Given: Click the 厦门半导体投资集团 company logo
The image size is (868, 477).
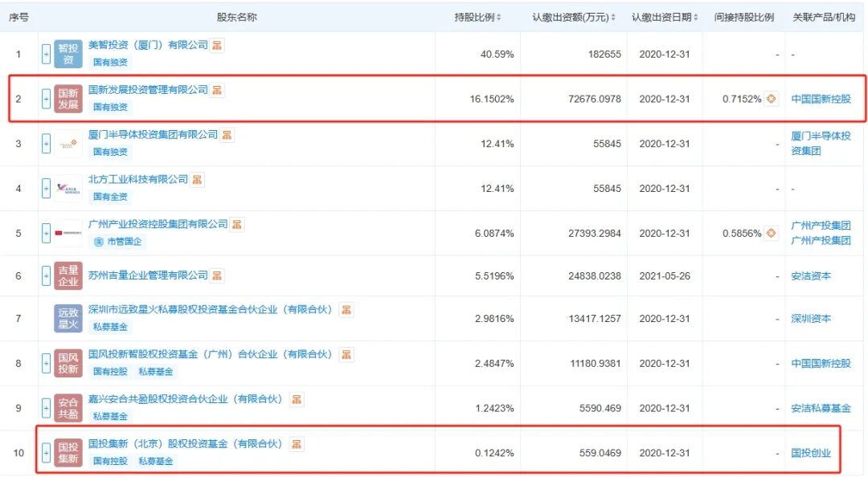Looking at the screenshot, I should pos(68,143).
